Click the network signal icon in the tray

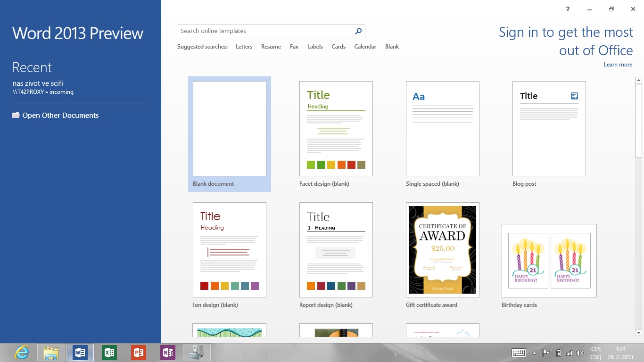coord(569,353)
